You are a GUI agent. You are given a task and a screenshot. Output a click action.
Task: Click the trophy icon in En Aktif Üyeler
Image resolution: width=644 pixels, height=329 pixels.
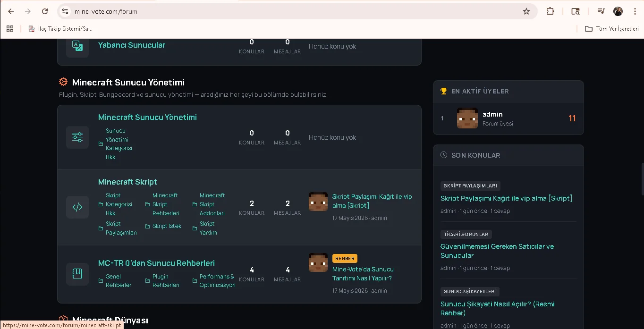pos(443,91)
